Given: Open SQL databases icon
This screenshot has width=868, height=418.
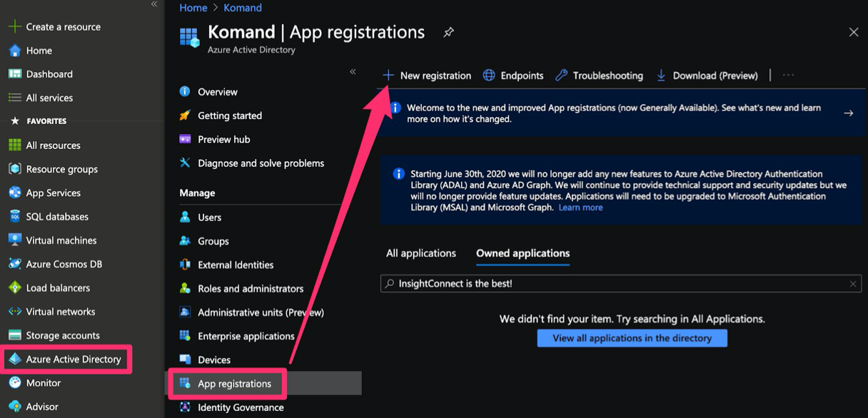Looking at the screenshot, I should click(x=14, y=217).
